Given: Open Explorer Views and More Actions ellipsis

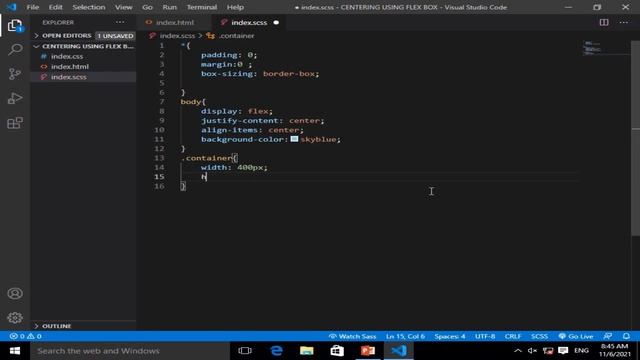Looking at the screenshot, I should (120, 22).
